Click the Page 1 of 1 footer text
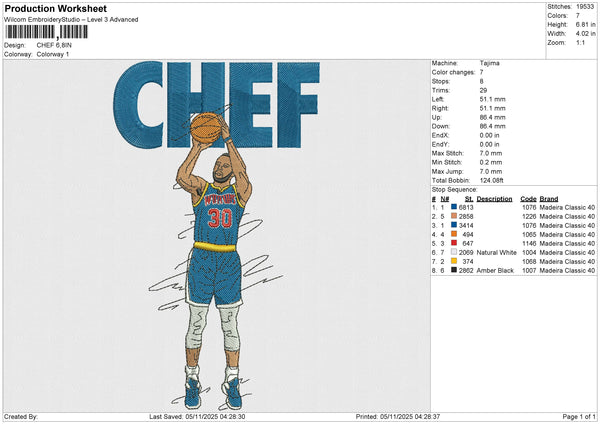 point(579,416)
